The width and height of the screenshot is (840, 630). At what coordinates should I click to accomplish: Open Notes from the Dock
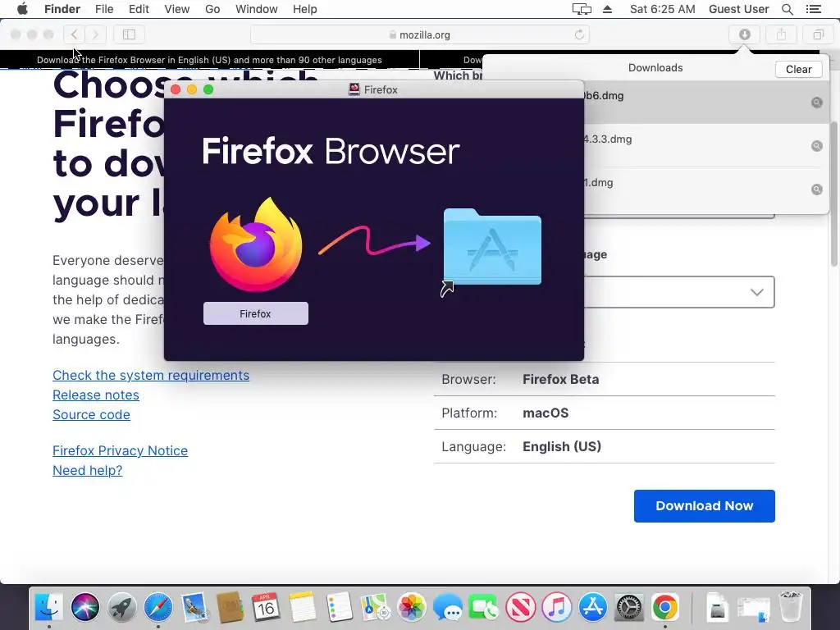tap(302, 608)
